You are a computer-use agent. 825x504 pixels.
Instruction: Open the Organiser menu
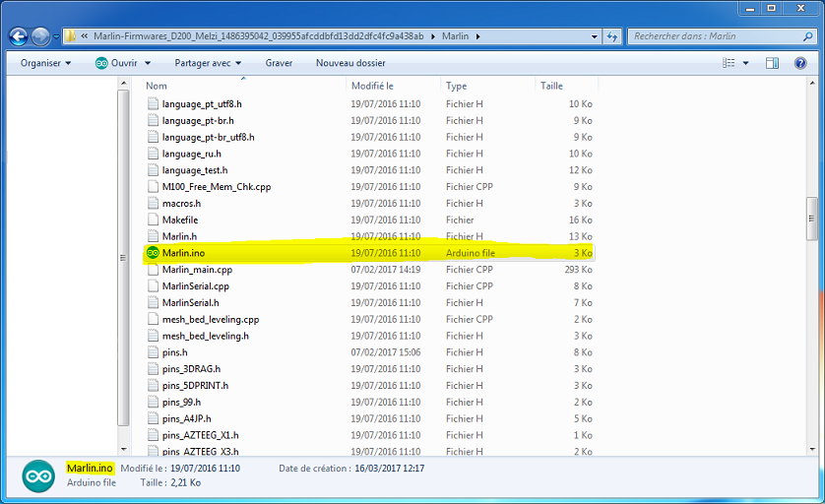tap(45, 63)
